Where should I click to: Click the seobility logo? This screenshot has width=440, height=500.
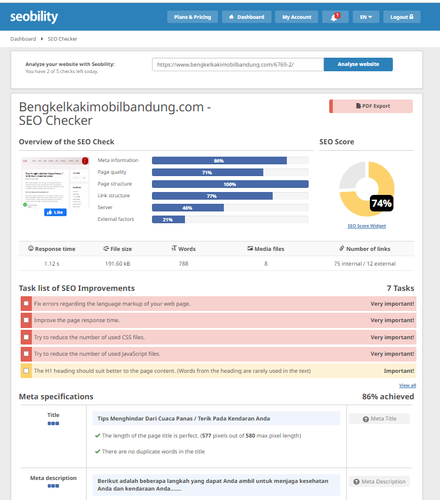point(34,17)
